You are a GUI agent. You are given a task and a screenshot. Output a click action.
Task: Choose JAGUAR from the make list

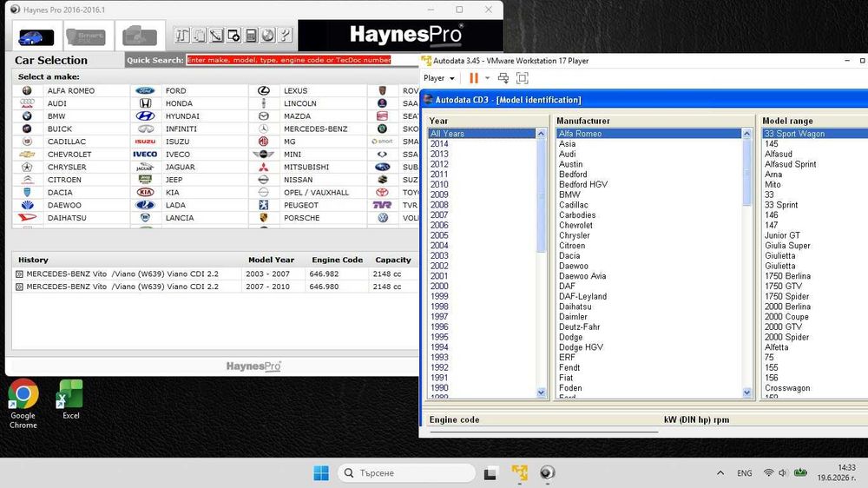(x=180, y=168)
